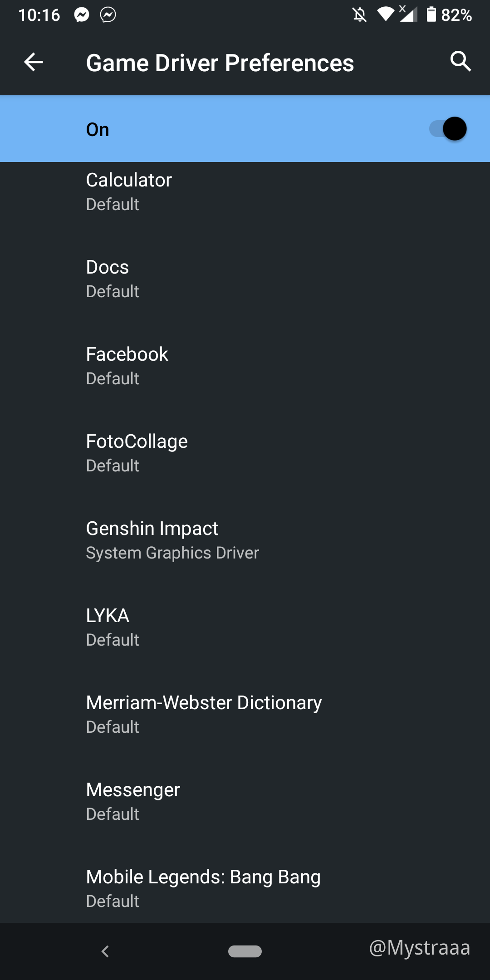Tap the LYKA list item
This screenshot has width=490, height=980.
245,627
